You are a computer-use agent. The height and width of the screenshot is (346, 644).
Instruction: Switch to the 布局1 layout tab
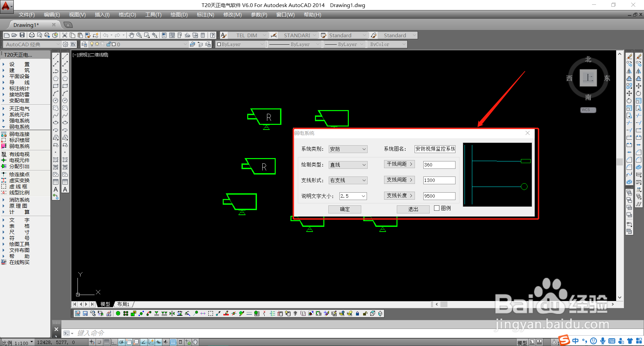pos(123,304)
